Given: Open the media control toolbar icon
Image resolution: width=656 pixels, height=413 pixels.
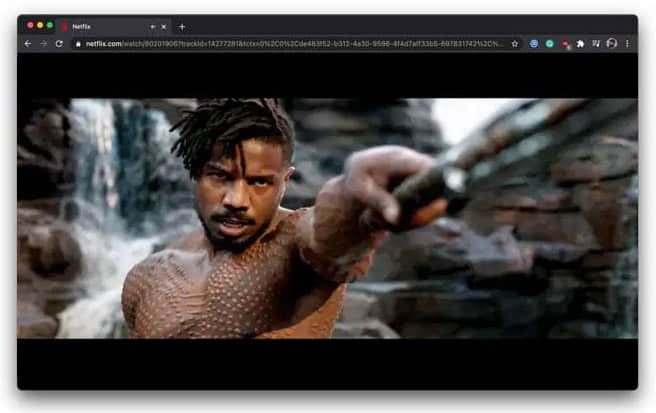Looking at the screenshot, I should [596, 44].
